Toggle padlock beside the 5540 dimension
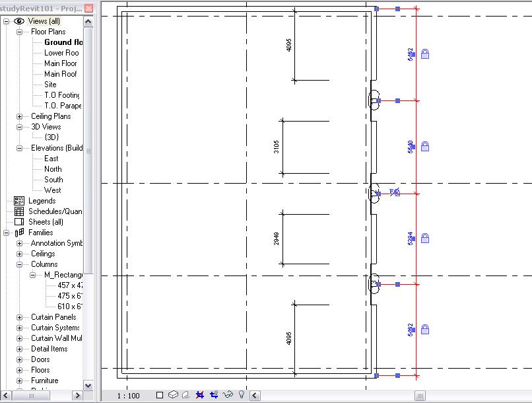The height and width of the screenshot is (403, 532). coord(425,146)
